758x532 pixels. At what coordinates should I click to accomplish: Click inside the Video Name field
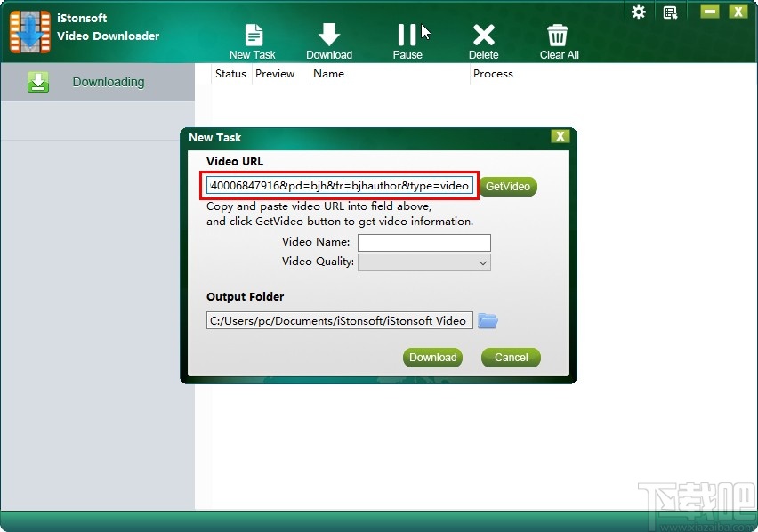coord(423,242)
